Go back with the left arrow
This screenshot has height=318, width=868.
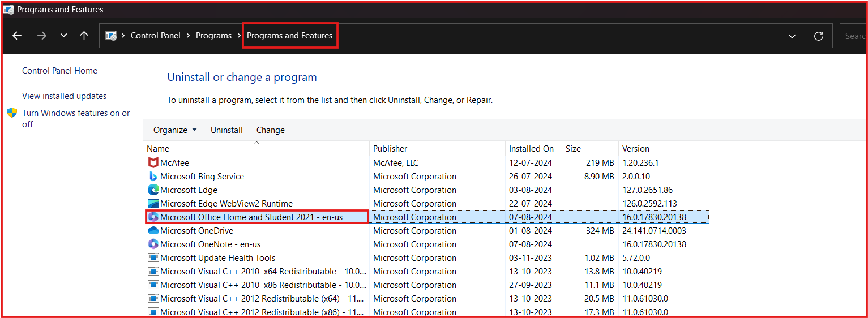(17, 36)
